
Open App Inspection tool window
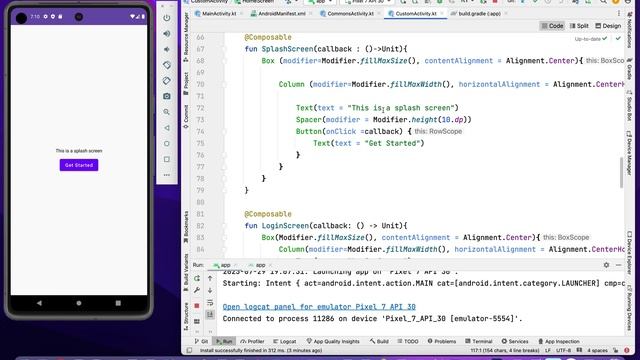(x=559, y=341)
